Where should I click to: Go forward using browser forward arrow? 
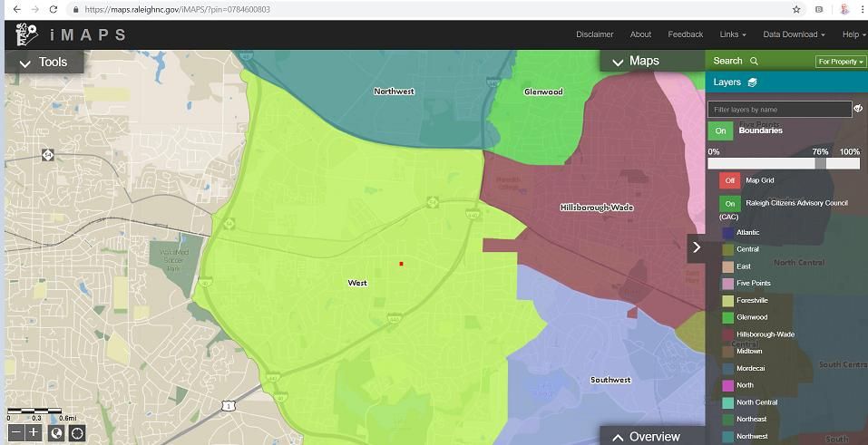pos(34,9)
